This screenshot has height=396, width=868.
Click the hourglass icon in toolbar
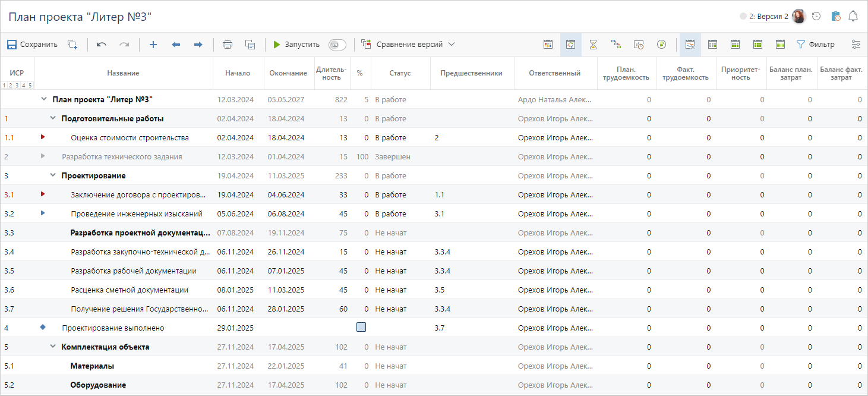point(593,45)
